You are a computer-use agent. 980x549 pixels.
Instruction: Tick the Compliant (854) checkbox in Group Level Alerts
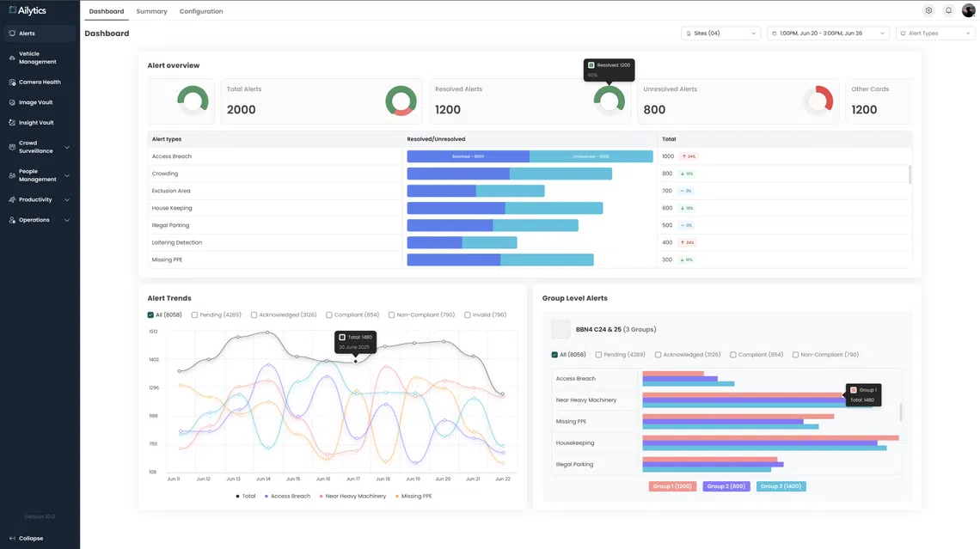pyautogui.click(x=732, y=355)
